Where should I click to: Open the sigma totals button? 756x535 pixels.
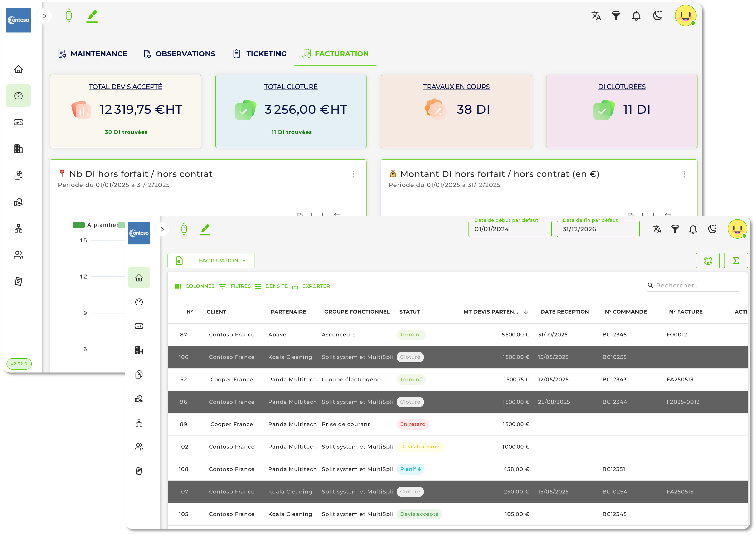[736, 261]
